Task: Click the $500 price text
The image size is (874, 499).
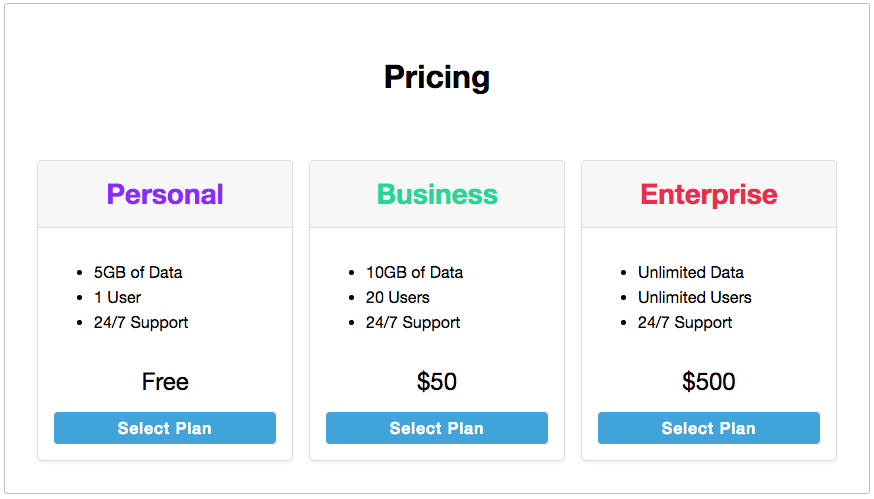Action: [x=709, y=382]
